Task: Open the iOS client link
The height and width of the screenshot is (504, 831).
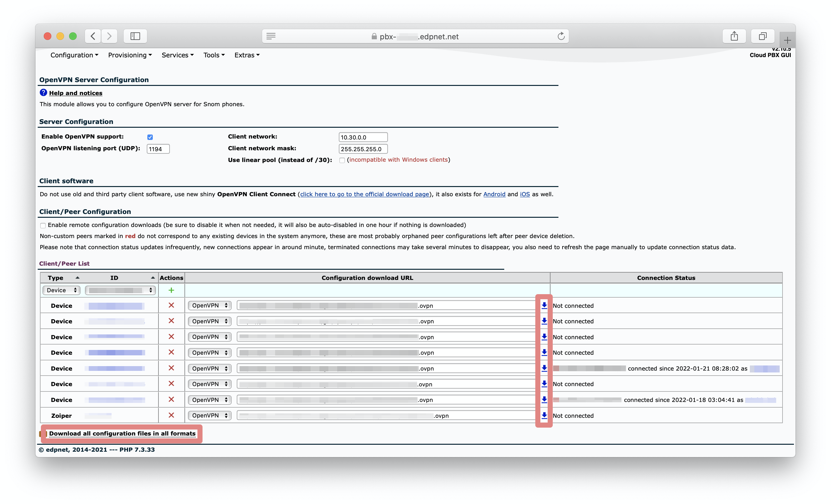Action: (525, 194)
